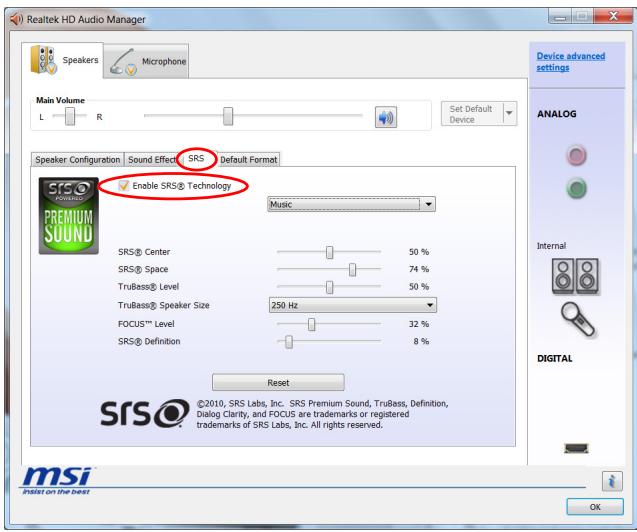Adjust the main volume slider handle

[x=228, y=116]
